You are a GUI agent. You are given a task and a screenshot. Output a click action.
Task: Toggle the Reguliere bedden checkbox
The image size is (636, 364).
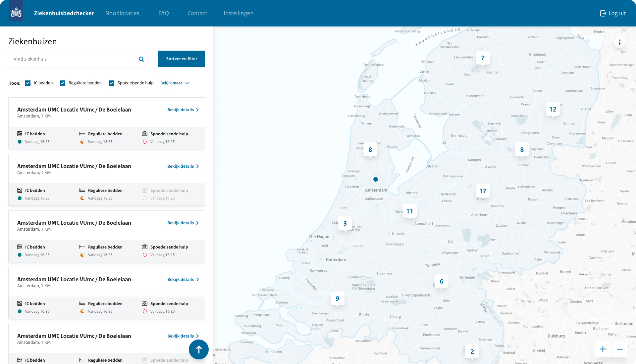(x=63, y=83)
